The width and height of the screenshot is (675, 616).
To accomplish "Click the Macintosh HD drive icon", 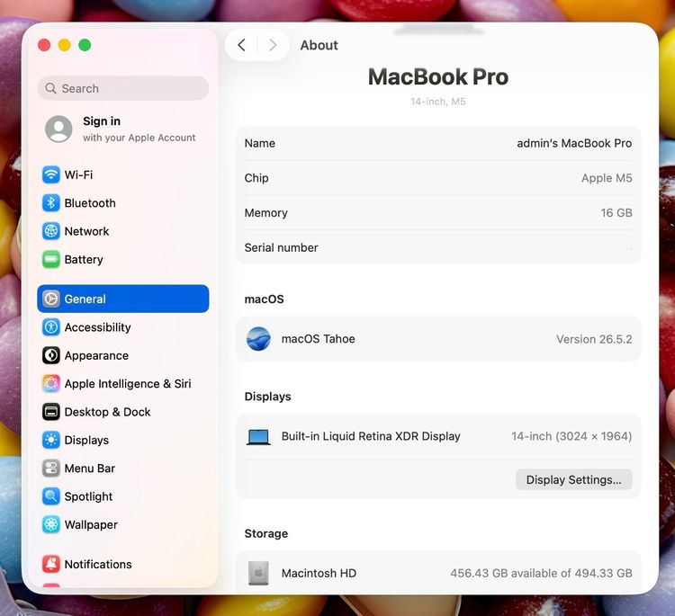I will 258,573.
